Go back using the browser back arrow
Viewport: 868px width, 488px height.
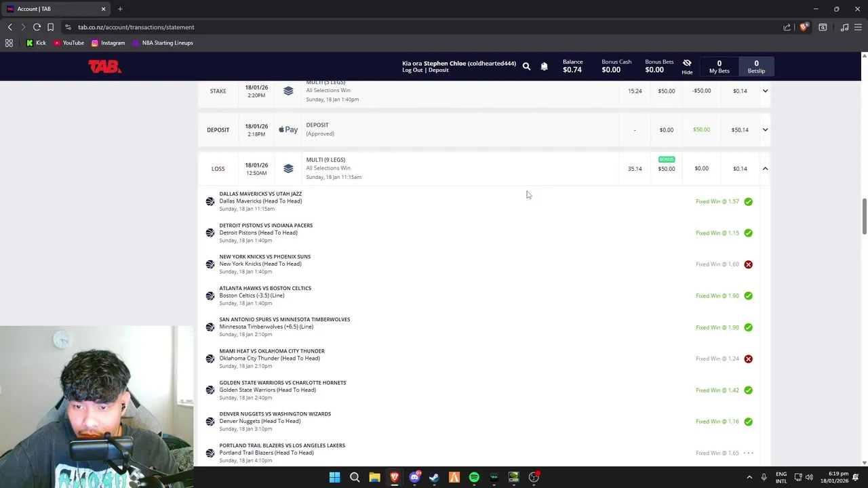pos(9,27)
